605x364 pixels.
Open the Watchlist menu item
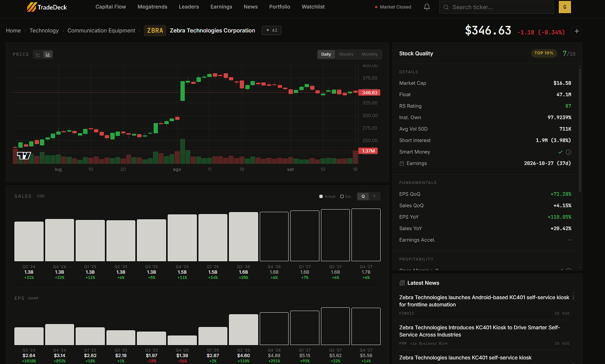click(x=313, y=7)
